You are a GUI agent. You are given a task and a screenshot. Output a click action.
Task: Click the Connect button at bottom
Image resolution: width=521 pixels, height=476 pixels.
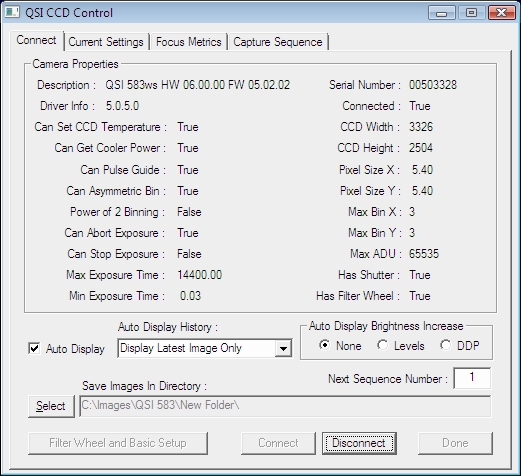coord(278,443)
